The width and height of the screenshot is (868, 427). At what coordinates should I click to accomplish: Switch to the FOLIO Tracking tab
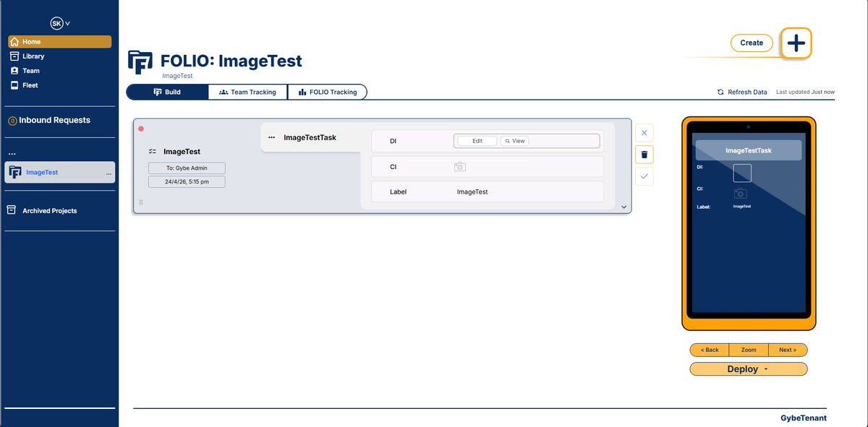pos(327,92)
